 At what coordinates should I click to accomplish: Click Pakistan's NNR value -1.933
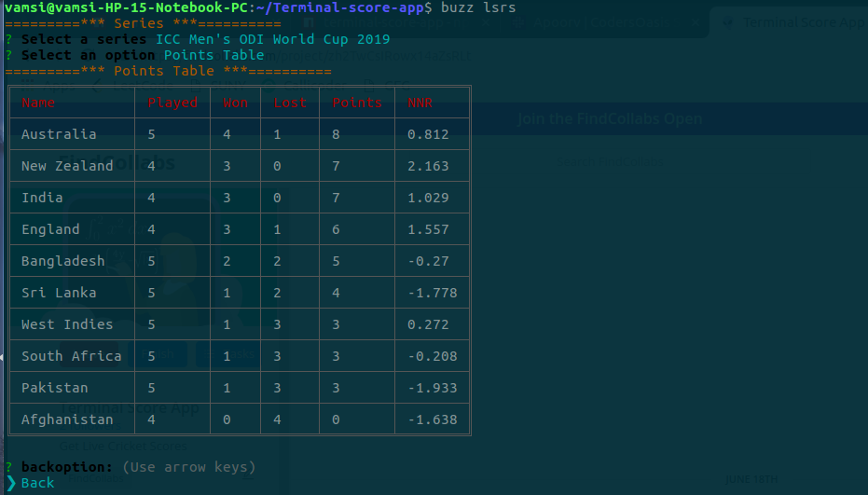(x=433, y=388)
